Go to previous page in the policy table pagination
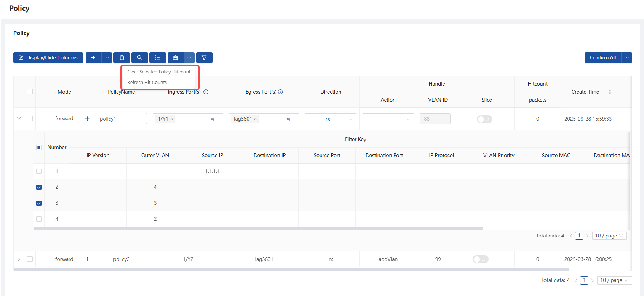The height and width of the screenshot is (296, 644). pos(576,280)
